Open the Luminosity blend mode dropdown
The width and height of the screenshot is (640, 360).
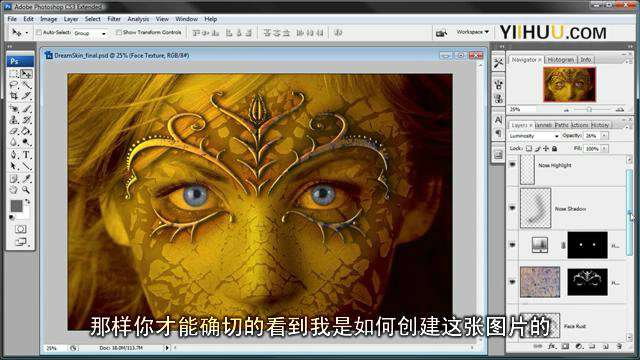534,136
